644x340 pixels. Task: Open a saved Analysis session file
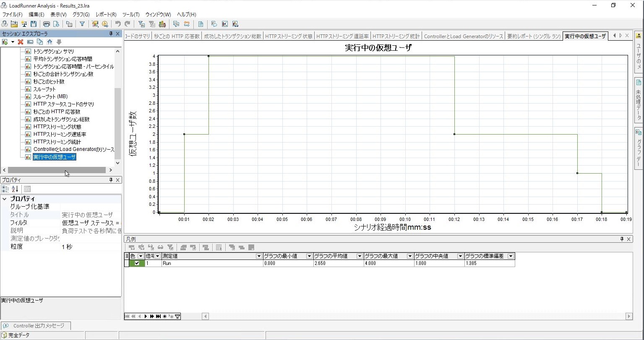point(15,24)
